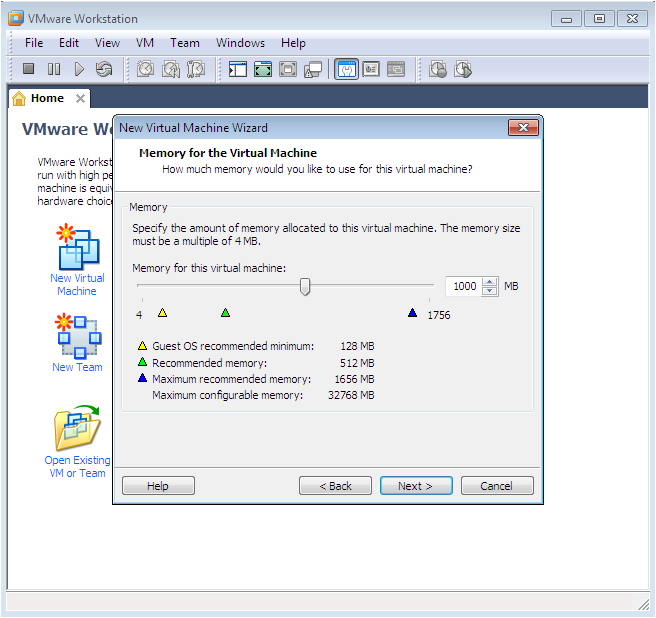Screen dimensions: 656x618
Task: Select the Console view toolbar icon
Action: [x=396, y=69]
